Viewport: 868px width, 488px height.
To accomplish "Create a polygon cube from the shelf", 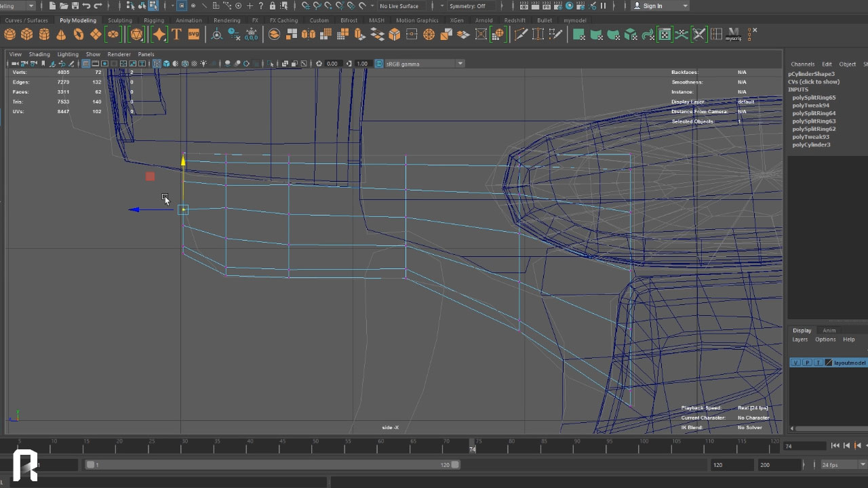I will (x=26, y=34).
